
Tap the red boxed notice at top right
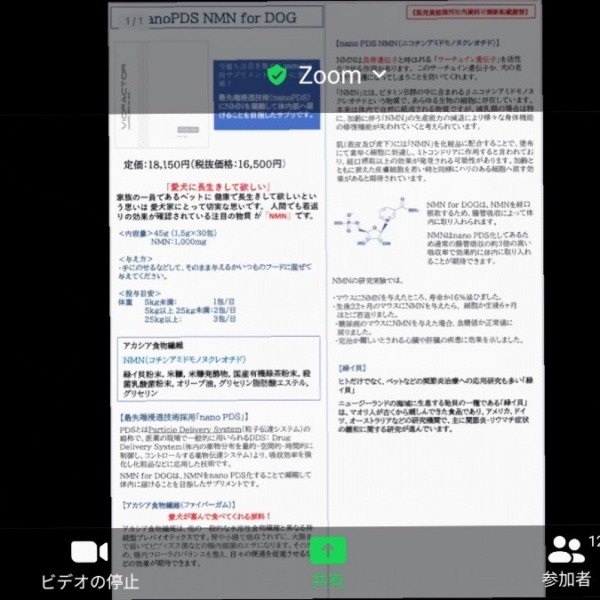(470, 12)
